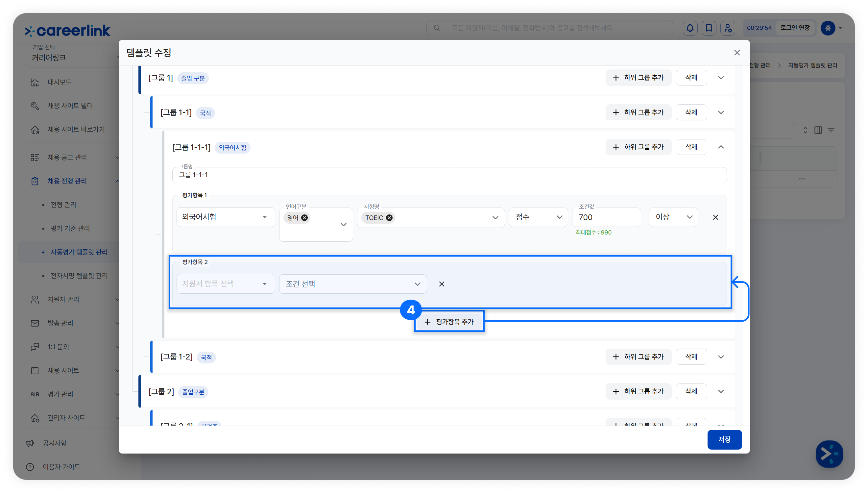Click the 로그인 연장 button
Image resolution: width=868 pixels, height=493 pixels.
pyautogui.click(x=795, y=28)
